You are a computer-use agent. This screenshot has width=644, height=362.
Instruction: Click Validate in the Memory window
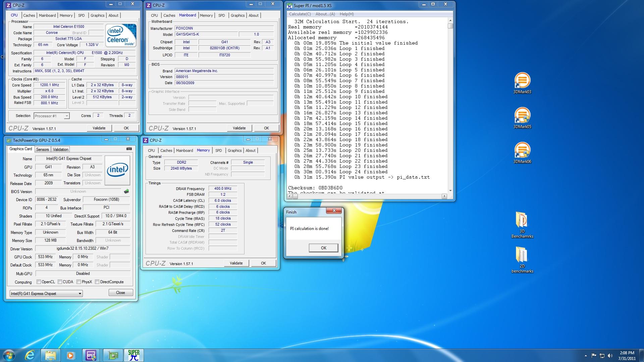click(236, 263)
